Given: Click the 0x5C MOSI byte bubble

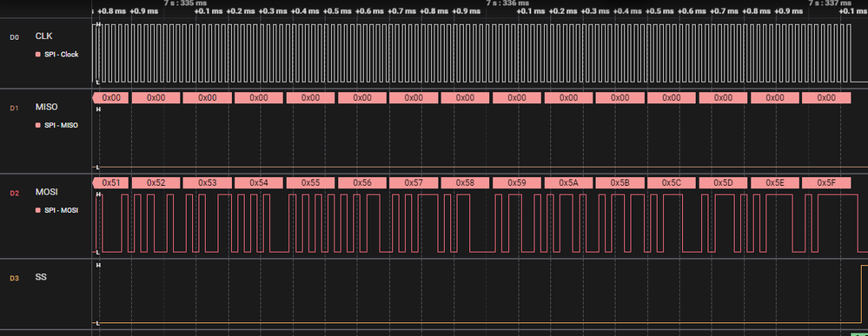Looking at the screenshot, I should click(x=672, y=182).
